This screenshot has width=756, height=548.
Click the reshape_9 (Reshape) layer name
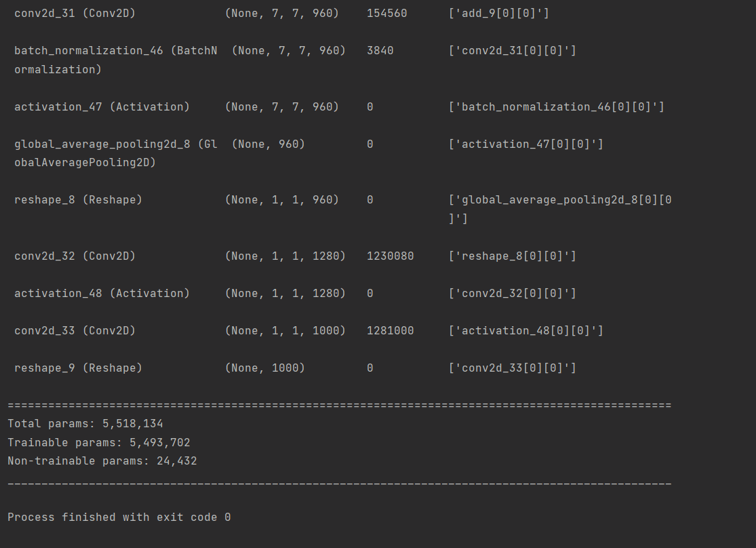pos(78,368)
